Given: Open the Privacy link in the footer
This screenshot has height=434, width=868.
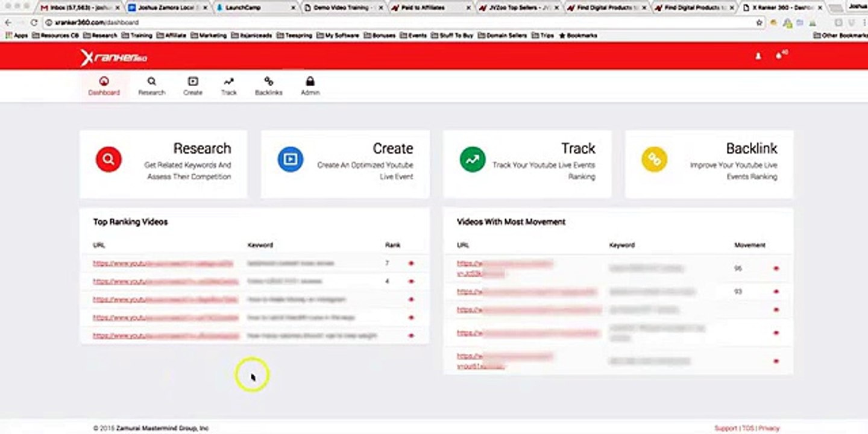Looking at the screenshot, I should point(769,428).
